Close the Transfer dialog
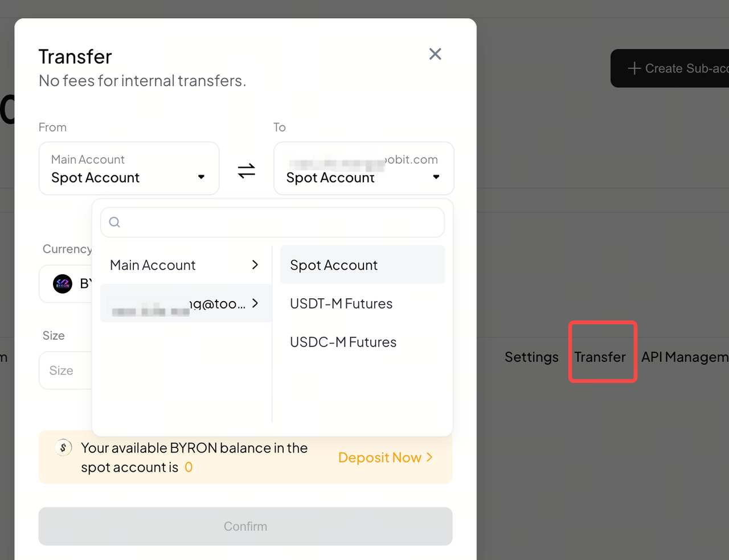729x560 pixels. (x=435, y=54)
